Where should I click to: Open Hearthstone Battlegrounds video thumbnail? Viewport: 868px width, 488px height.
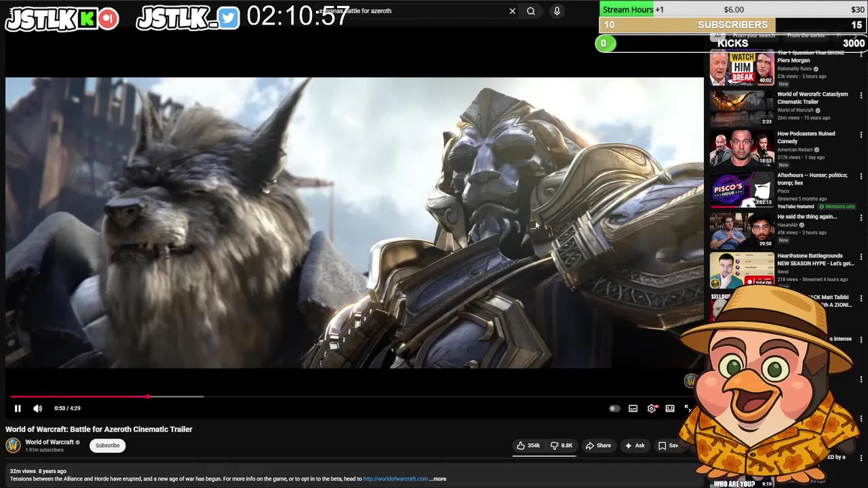pos(741,270)
